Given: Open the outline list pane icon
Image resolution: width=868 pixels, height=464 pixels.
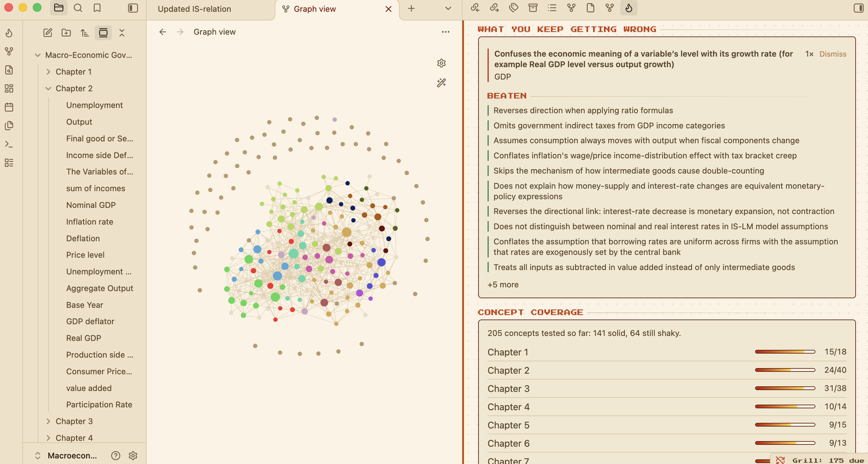Looking at the screenshot, I should 552,8.
